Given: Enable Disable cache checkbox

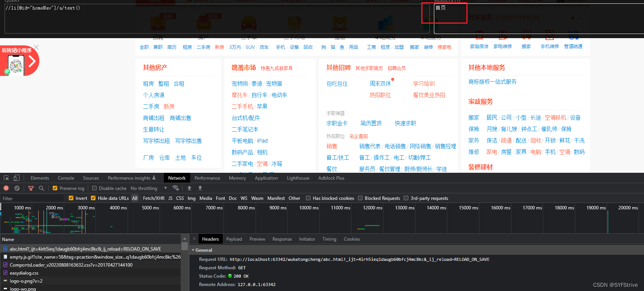Looking at the screenshot, I should 94,188.
